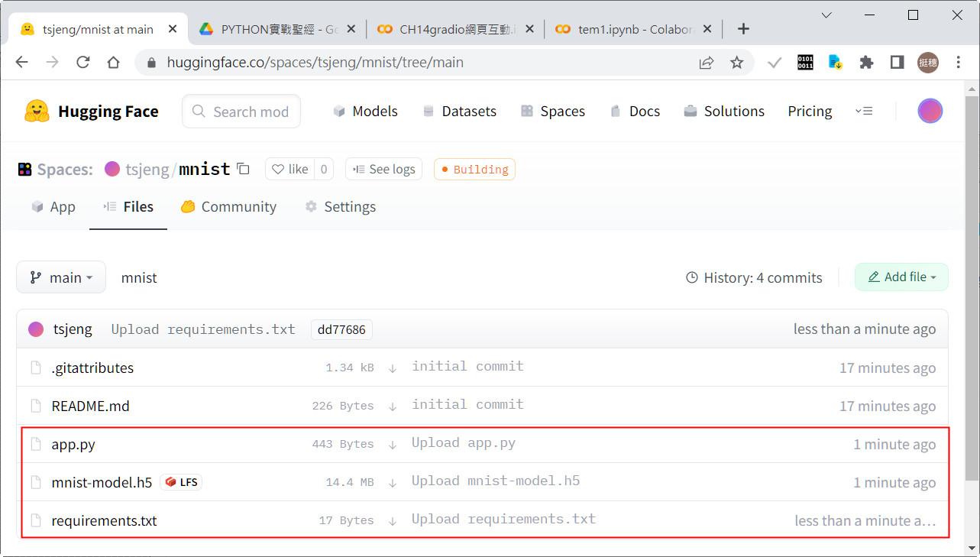The image size is (980, 557).
Task: Open the 'Upload app.py' commit message
Action: tap(464, 443)
